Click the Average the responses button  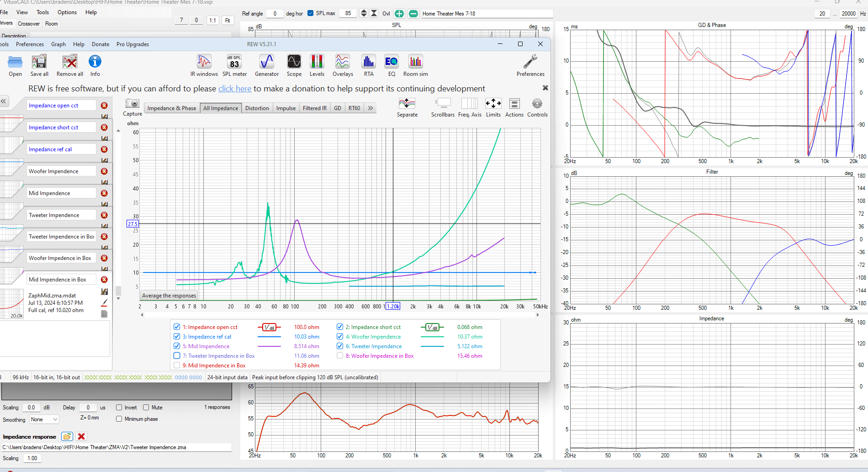tap(169, 296)
